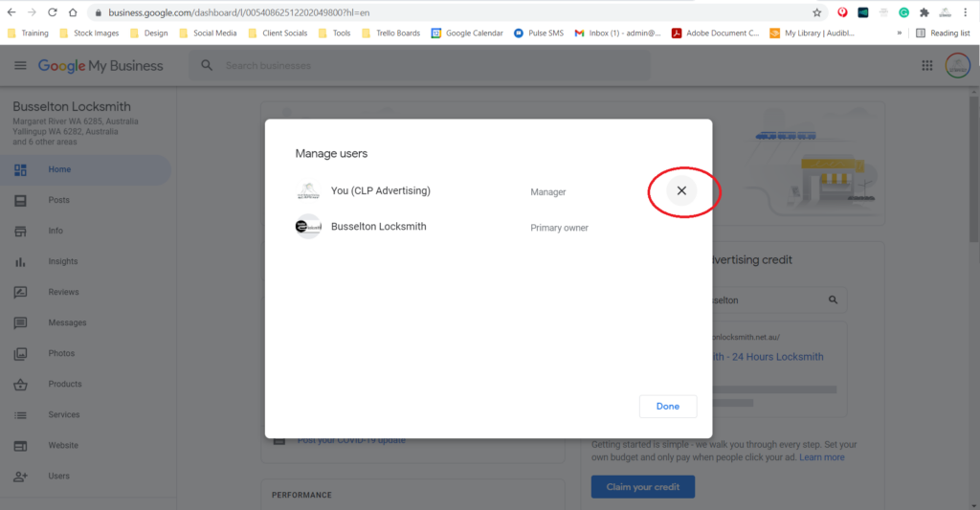Click the browser home icon

(x=73, y=12)
